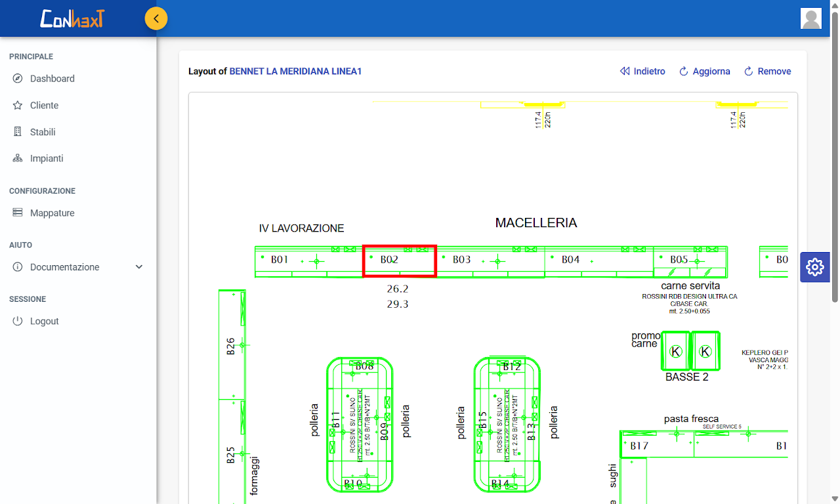The width and height of the screenshot is (840, 504).
Task: Refresh layout with Aggiorna button
Action: click(704, 72)
